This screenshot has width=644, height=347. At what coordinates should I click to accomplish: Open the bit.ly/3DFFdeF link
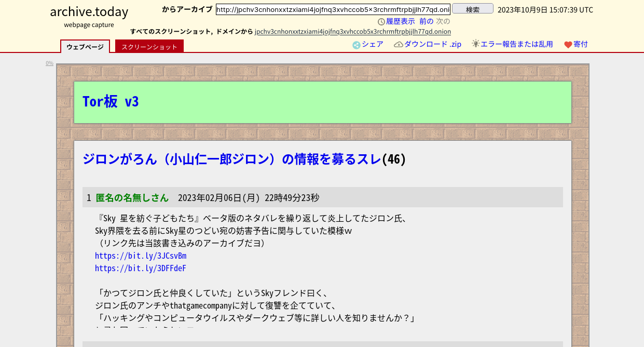tap(140, 269)
